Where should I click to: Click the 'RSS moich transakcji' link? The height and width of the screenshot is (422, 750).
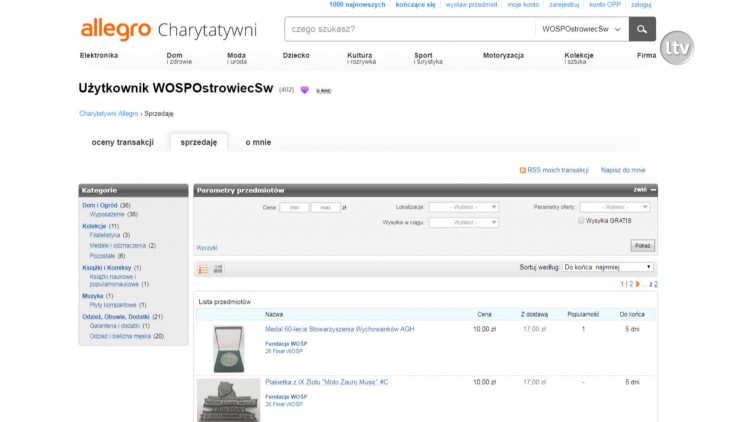[x=558, y=170]
